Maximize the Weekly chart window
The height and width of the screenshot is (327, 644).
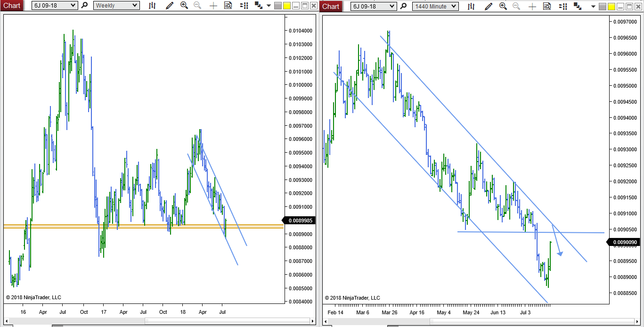(304, 6)
